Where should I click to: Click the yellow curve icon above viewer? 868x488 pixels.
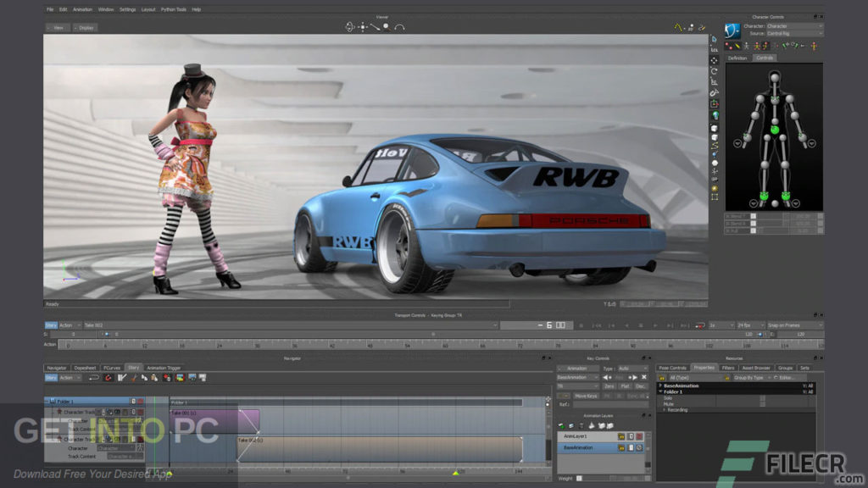pyautogui.click(x=677, y=26)
